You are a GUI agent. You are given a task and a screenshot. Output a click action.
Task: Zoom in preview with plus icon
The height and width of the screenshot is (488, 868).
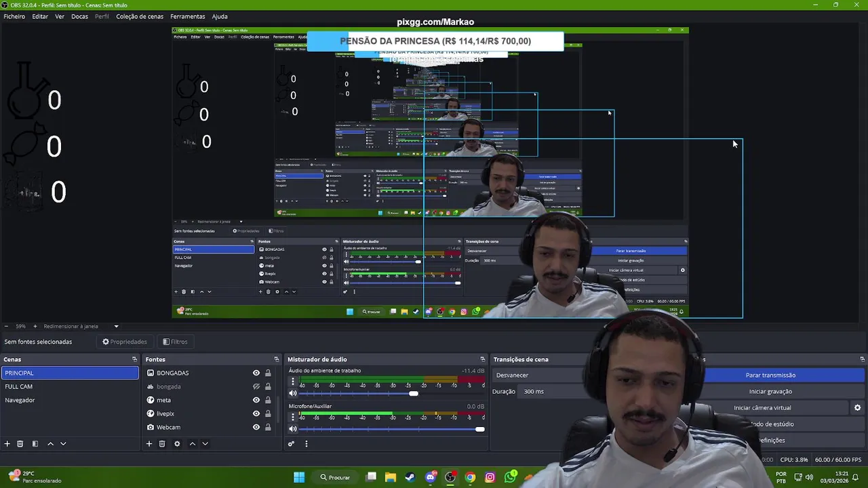pos(35,326)
